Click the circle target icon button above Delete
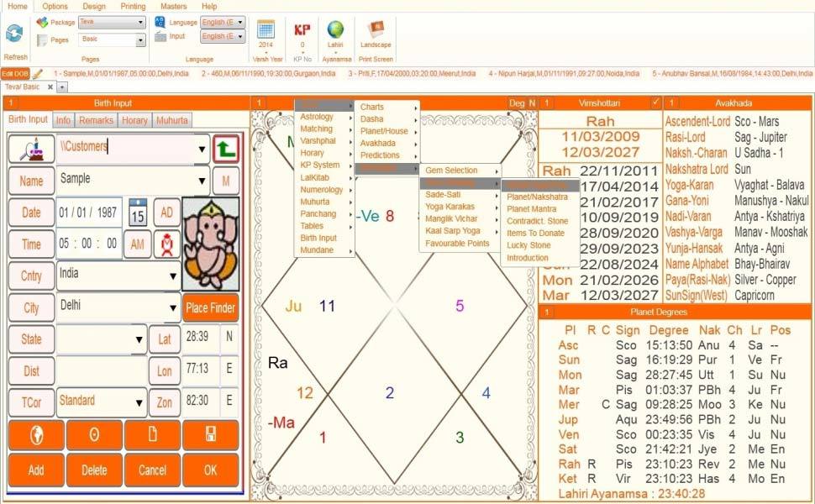The height and width of the screenshot is (504, 815). [94, 435]
